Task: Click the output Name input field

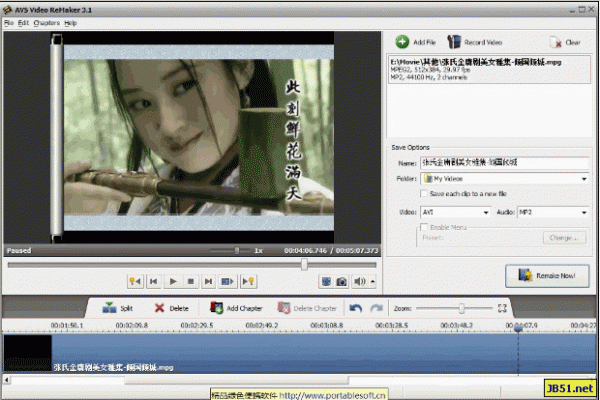Action: click(x=505, y=163)
